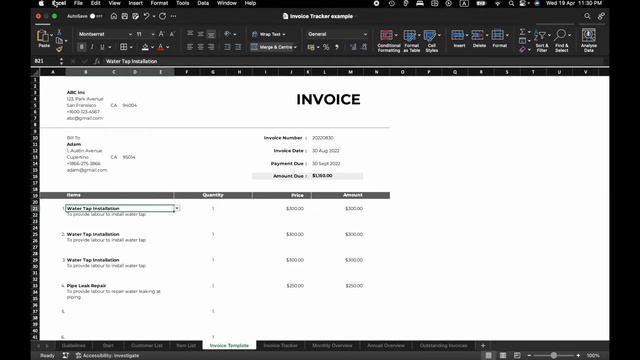Open Find & Select menu
The height and width of the screenshot is (360, 640).
561,41
